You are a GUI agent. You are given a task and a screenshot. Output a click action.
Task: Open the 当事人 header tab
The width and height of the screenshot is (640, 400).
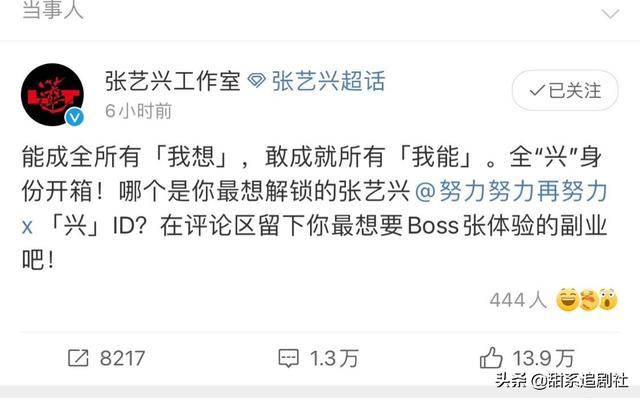[53, 10]
